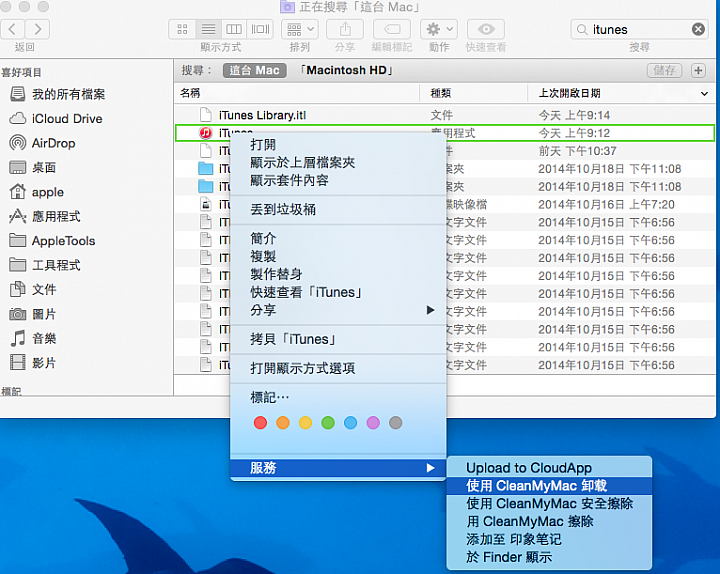Open iCloud Drive in the sidebar

[56, 118]
